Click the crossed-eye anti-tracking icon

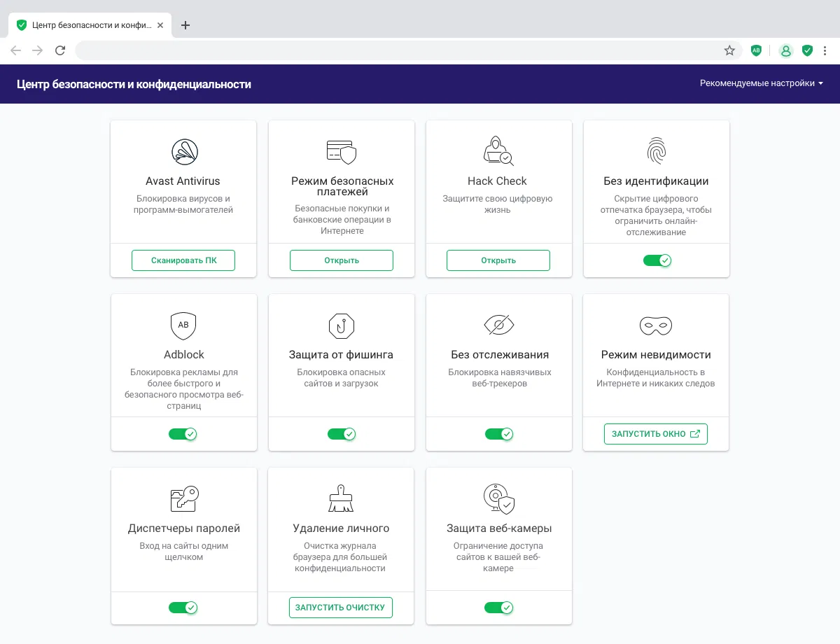[499, 325]
